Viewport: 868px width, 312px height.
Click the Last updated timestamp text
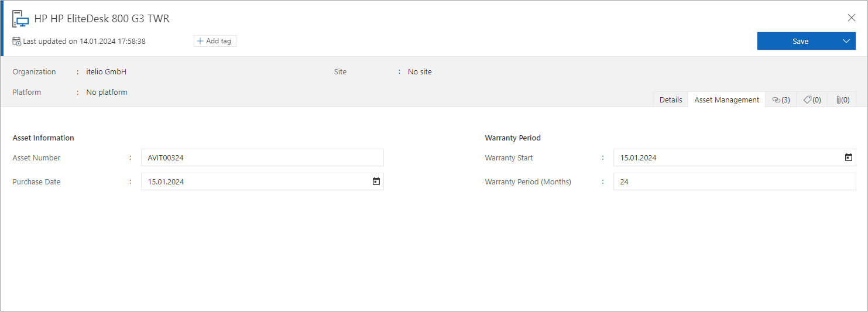click(x=84, y=42)
